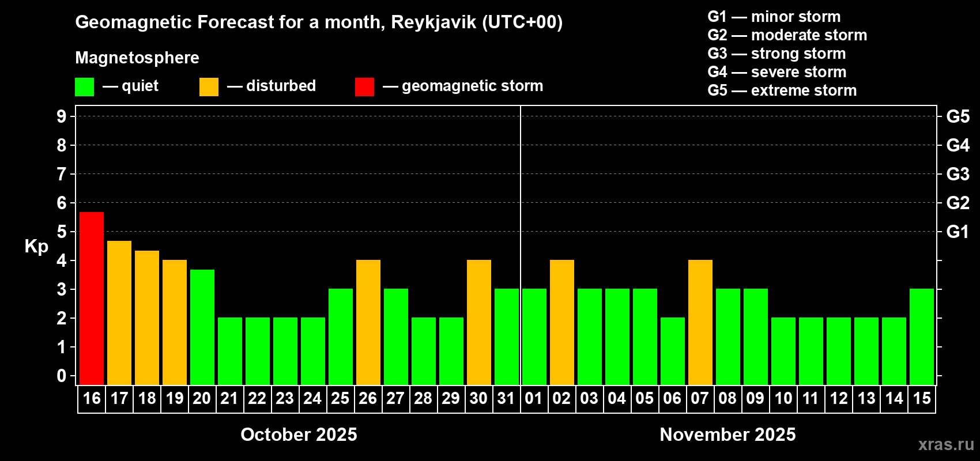Click the red geomagnetic storm legend swatch
Image resolution: width=980 pixels, height=461 pixels.
click(x=365, y=87)
